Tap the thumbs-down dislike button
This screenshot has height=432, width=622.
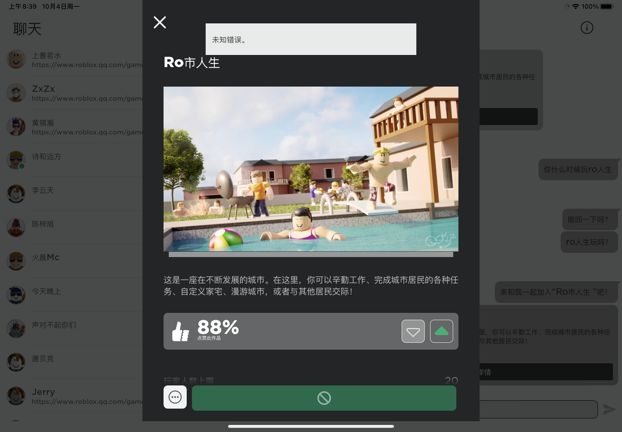click(x=413, y=331)
